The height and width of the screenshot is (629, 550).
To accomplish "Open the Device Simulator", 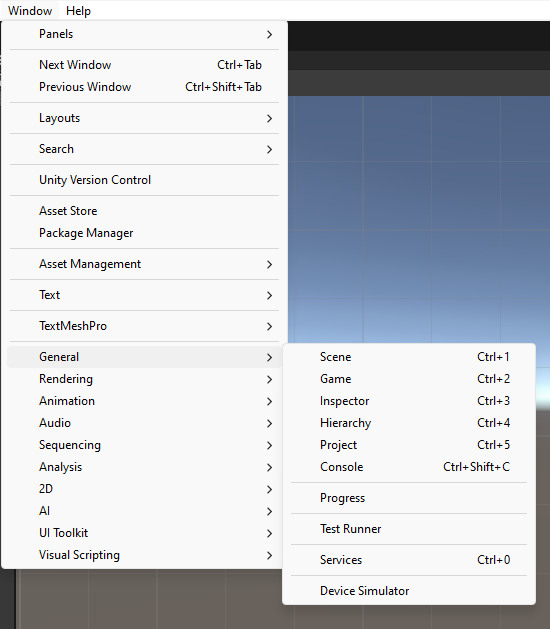I will (x=409, y=590).
